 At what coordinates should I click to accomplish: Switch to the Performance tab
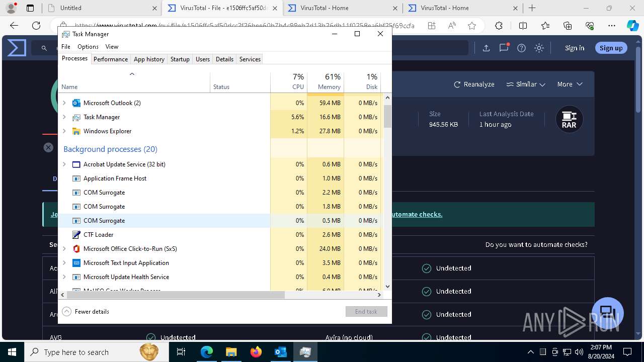pyautogui.click(x=111, y=59)
